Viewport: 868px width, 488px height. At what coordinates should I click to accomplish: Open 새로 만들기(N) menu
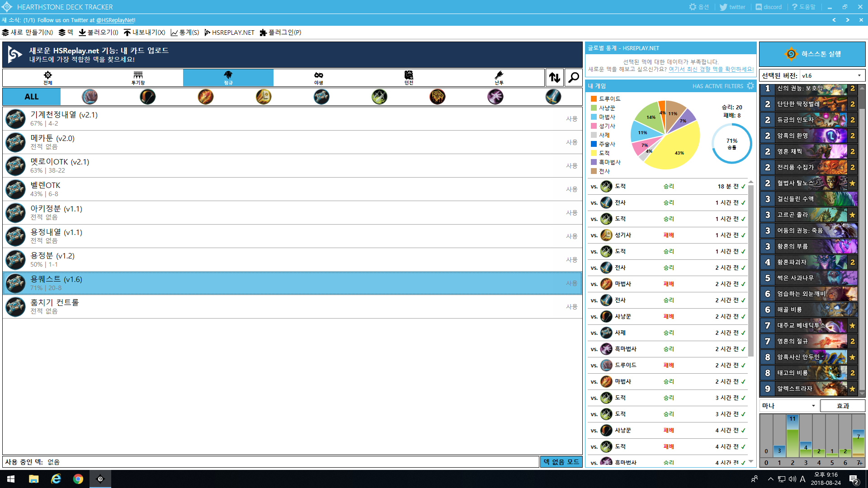(28, 33)
